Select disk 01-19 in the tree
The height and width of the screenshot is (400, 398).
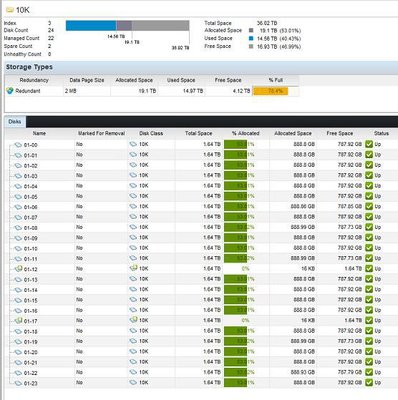point(30,342)
